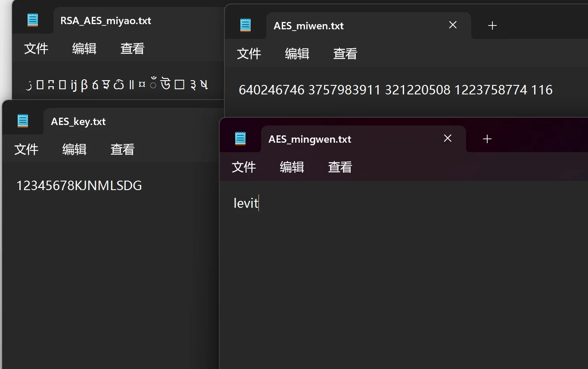
Task: Open 查看 menu in AES_mingwen.txt window
Action: (340, 167)
